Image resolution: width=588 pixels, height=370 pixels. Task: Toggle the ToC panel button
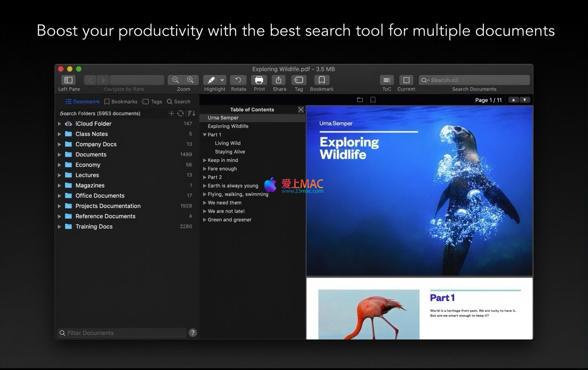coord(387,80)
